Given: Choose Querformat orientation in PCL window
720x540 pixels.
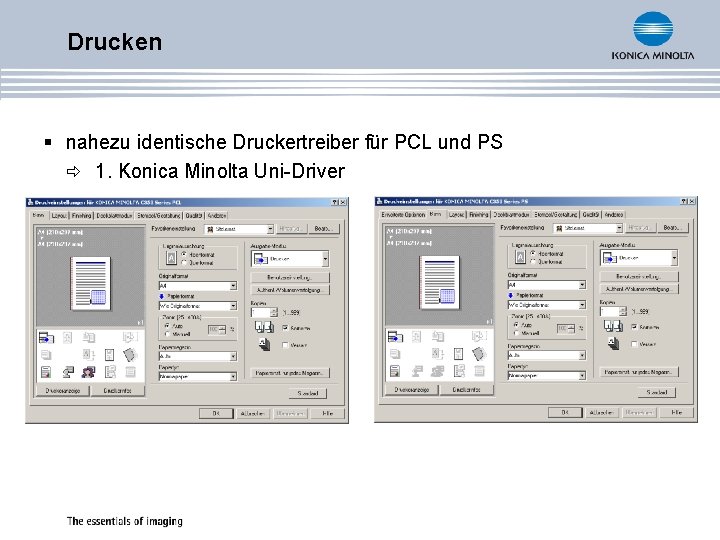Looking at the screenshot, I should (x=184, y=263).
